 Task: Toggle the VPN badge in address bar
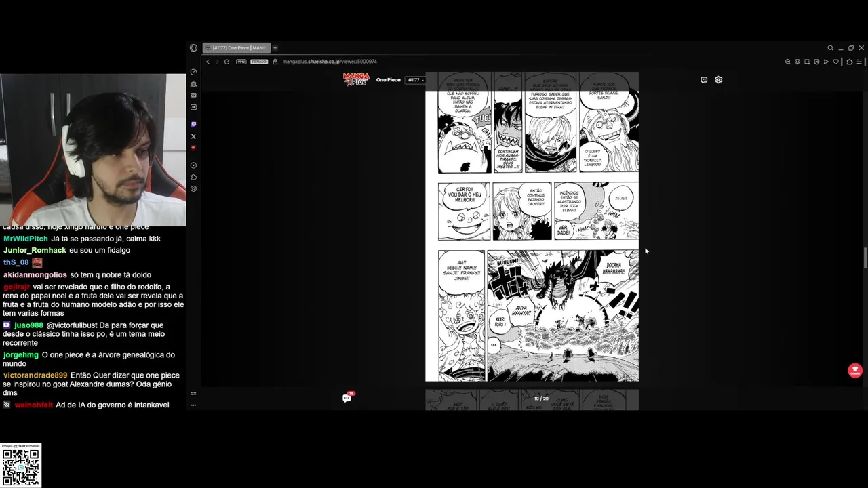pyautogui.click(x=241, y=62)
